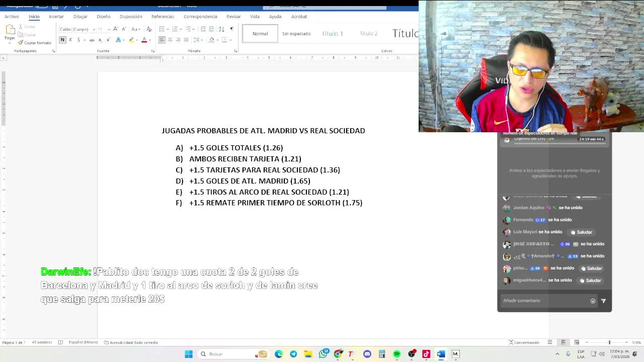Open the bullet list icon
Viewport: 644px width, 362px height.
[x=161, y=29]
